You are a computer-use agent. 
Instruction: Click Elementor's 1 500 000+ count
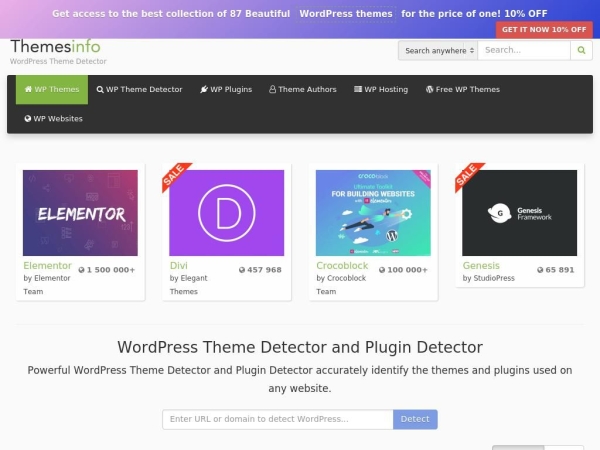(x=107, y=270)
